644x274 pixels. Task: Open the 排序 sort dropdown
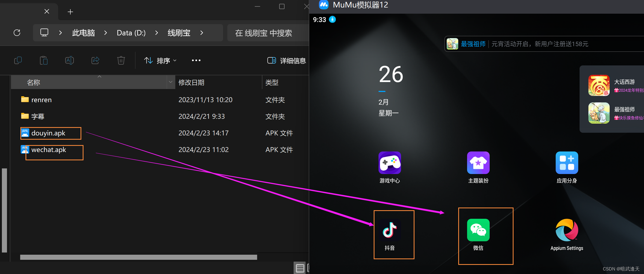(x=161, y=61)
